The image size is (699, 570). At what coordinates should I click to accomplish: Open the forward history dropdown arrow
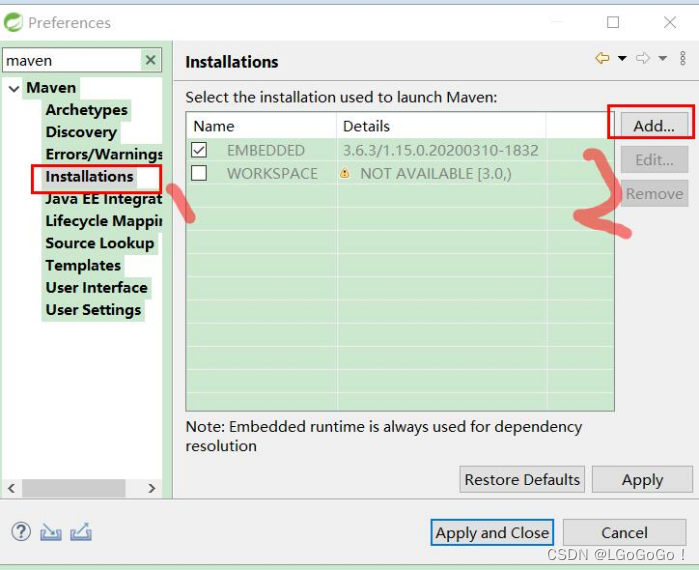(663, 58)
